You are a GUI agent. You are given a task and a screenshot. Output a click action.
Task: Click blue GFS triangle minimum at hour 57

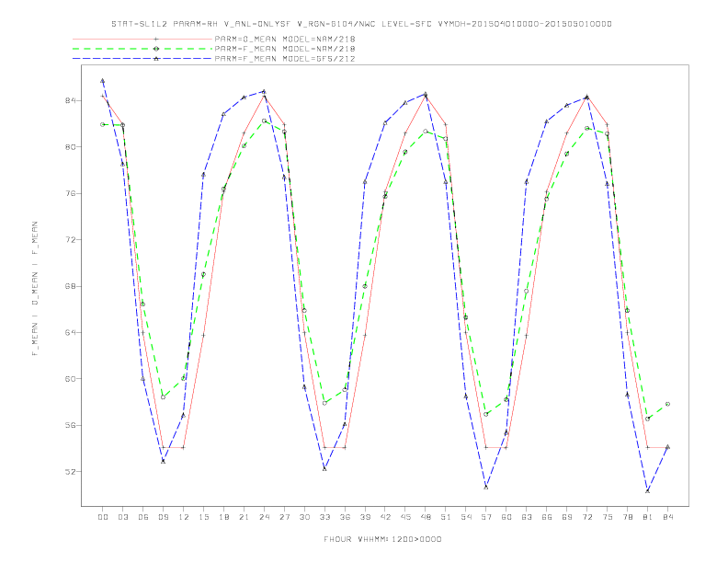(486, 488)
